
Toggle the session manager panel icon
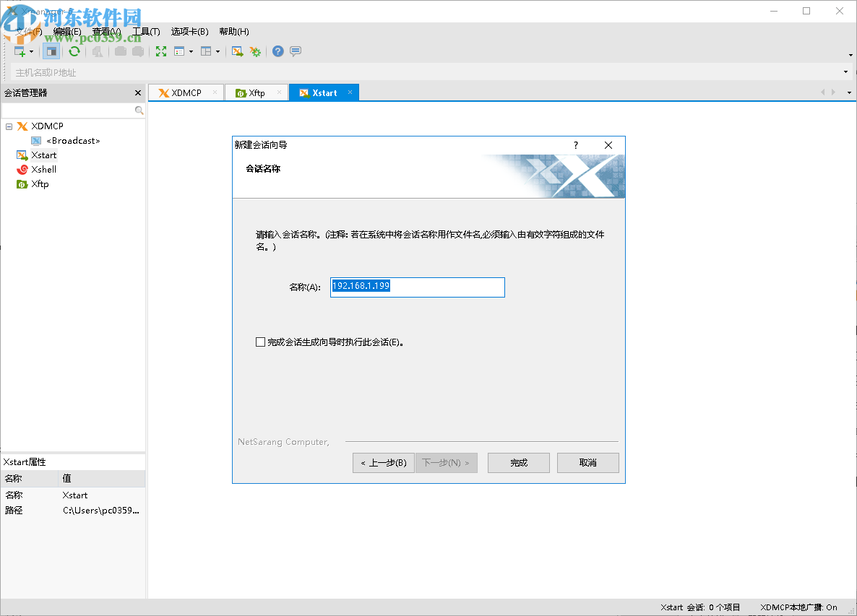pyautogui.click(x=51, y=51)
